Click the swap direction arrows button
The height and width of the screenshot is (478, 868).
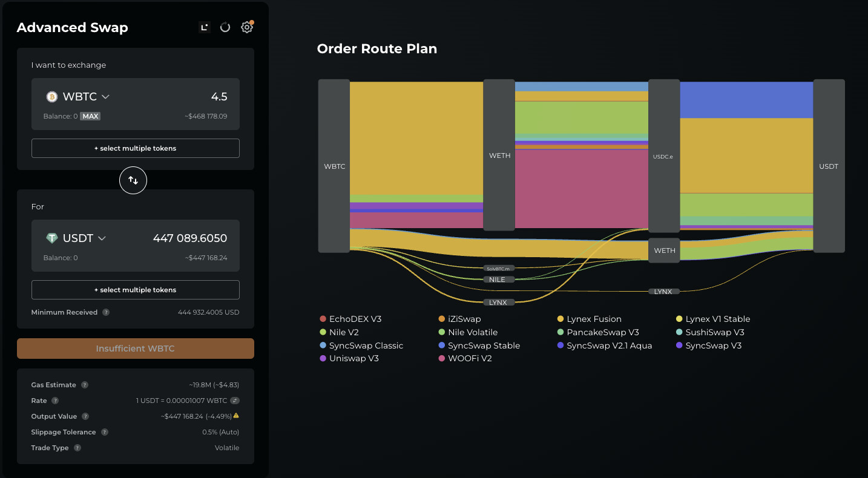(x=133, y=180)
